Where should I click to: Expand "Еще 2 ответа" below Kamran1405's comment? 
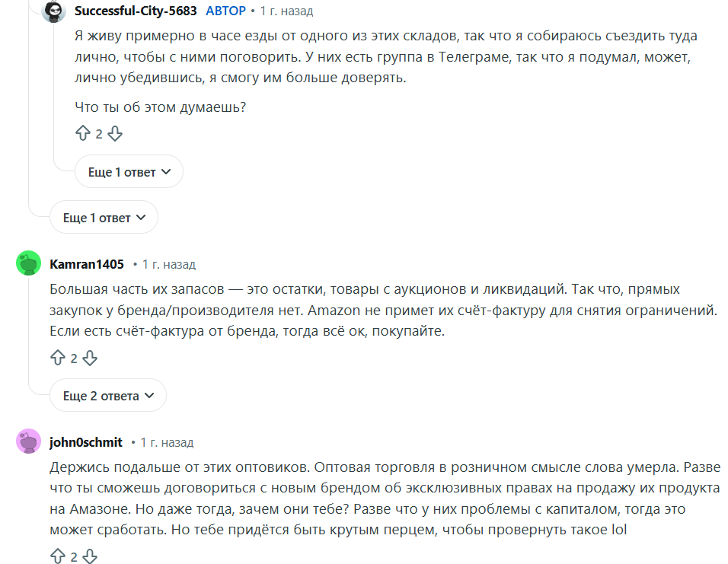107,395
